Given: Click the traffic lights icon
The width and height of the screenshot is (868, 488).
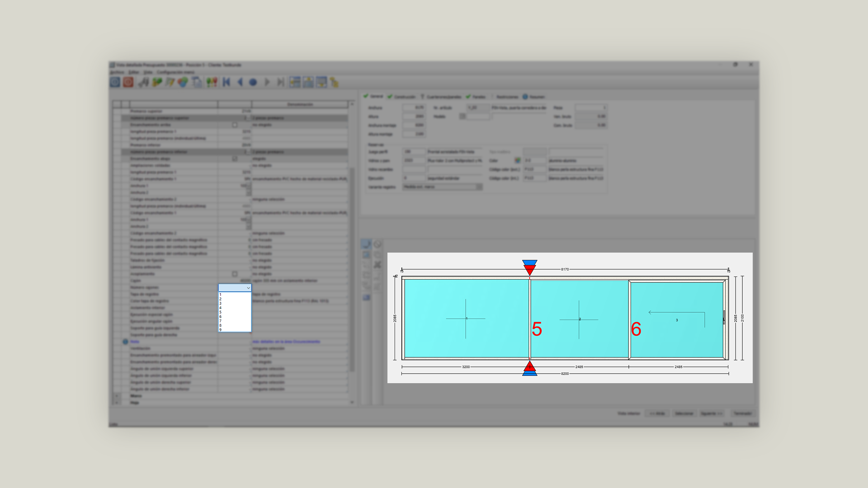Looking at the screenshot, I should [212, 82].
